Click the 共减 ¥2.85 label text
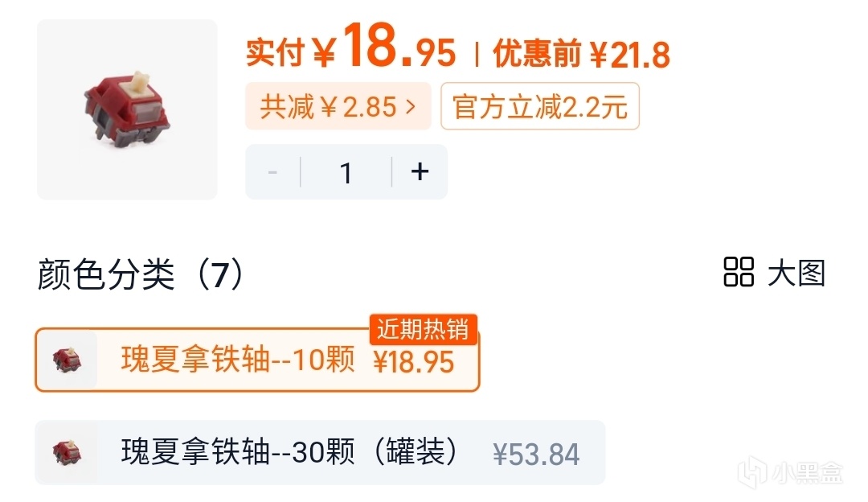This screenshot has width=868, height=502. tap(328, 106)
